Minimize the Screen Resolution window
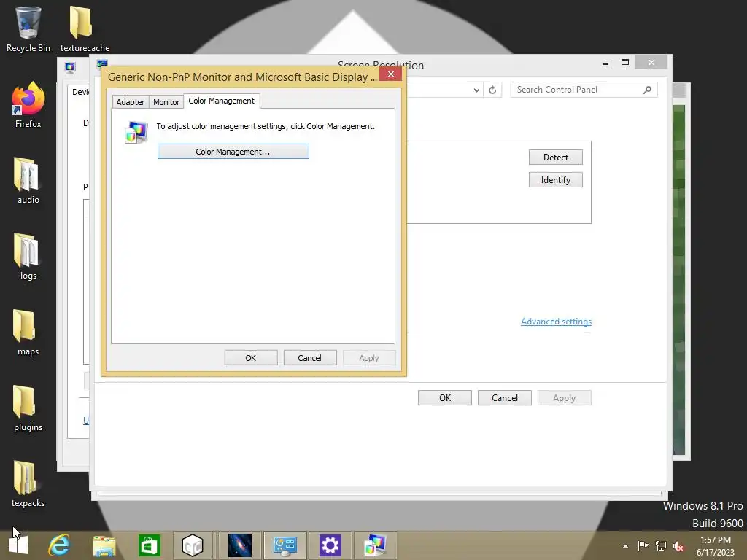 pos(605,63)
